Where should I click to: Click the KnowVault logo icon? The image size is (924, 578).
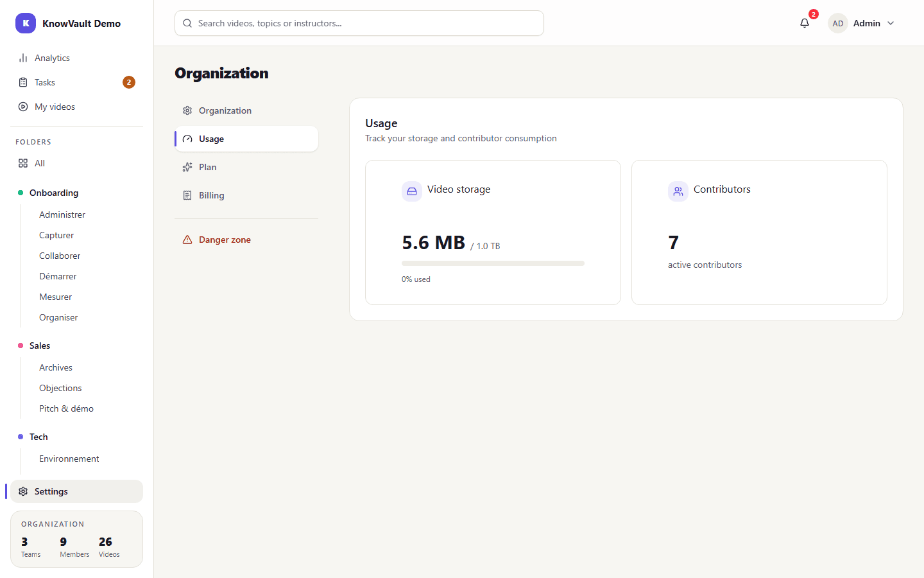[x=26, y=23]
